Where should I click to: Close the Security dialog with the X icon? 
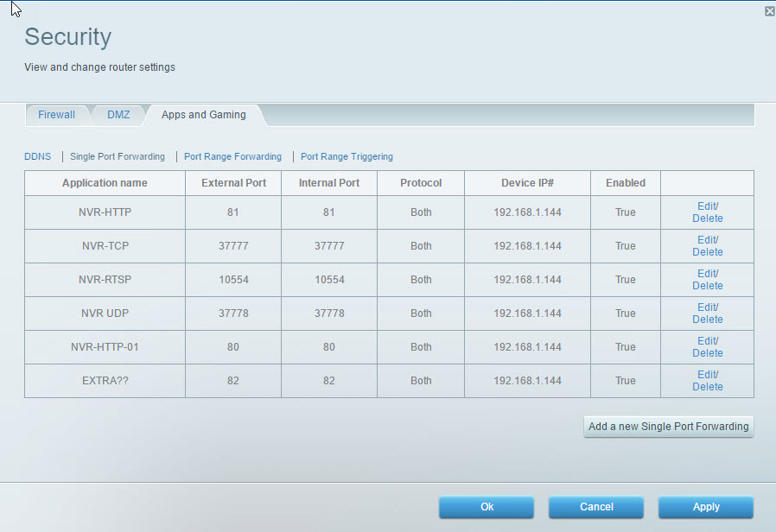[770, 11]
